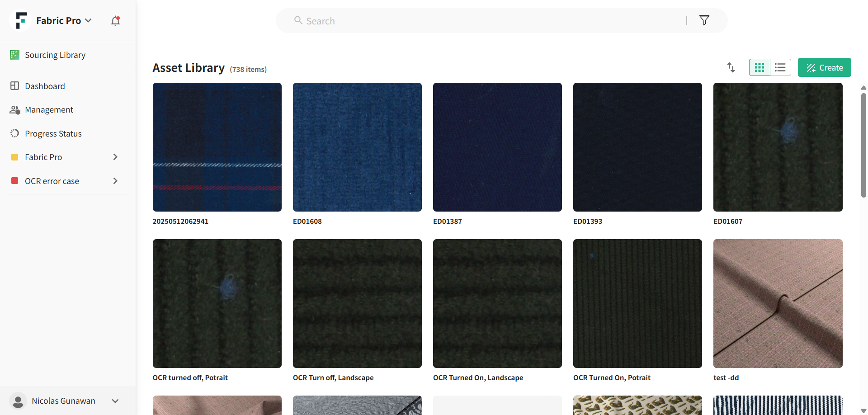Click the ED01607 label

(728, 222)
